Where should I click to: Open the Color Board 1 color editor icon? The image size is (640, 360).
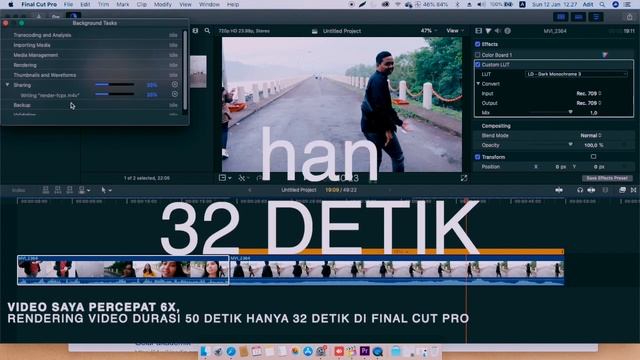point(605,55)
